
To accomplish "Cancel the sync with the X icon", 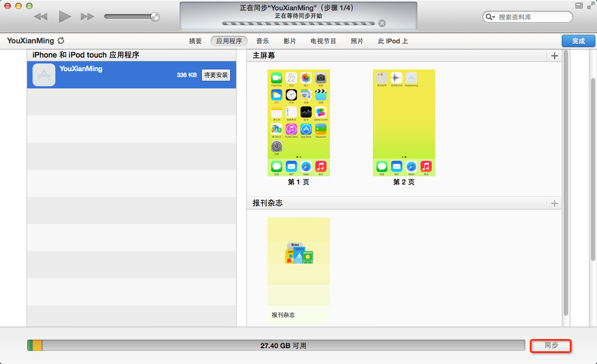I will pos(382,24).
